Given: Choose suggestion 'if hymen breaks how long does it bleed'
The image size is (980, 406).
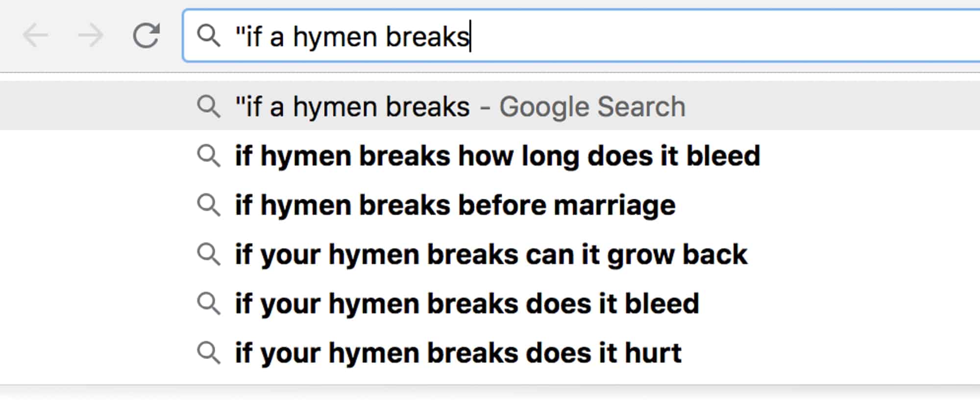Looking at the screenshot, I should coord(497,156).
